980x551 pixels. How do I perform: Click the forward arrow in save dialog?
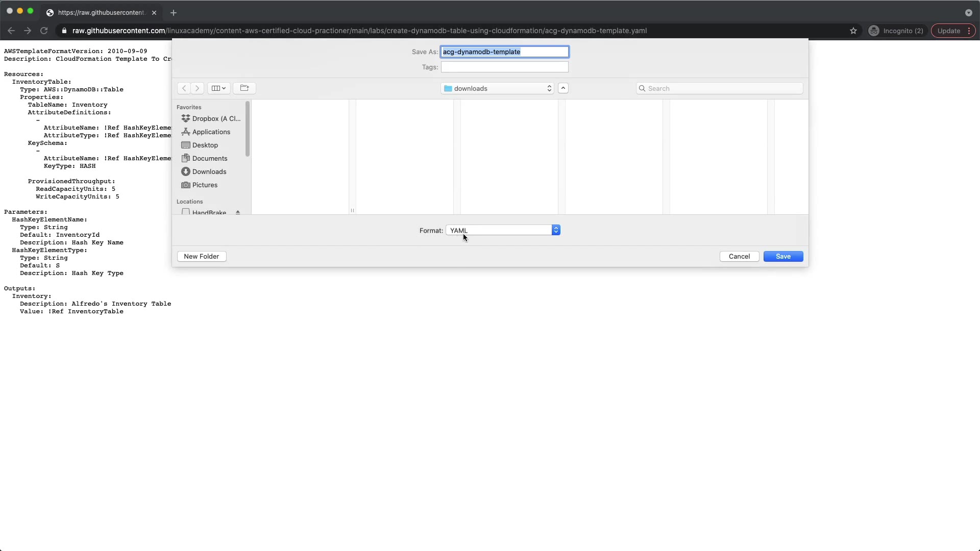pyautogui.click(x=198, y=88)
